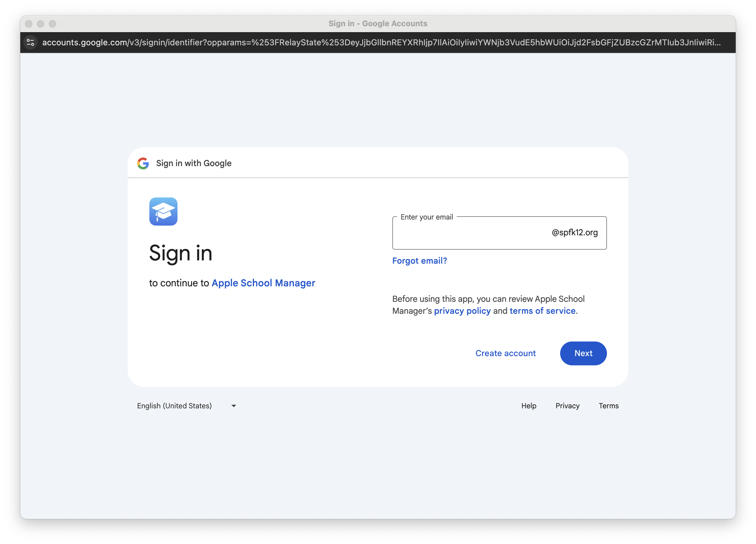Open the Apple School Manager link

(x=263, y=283)
